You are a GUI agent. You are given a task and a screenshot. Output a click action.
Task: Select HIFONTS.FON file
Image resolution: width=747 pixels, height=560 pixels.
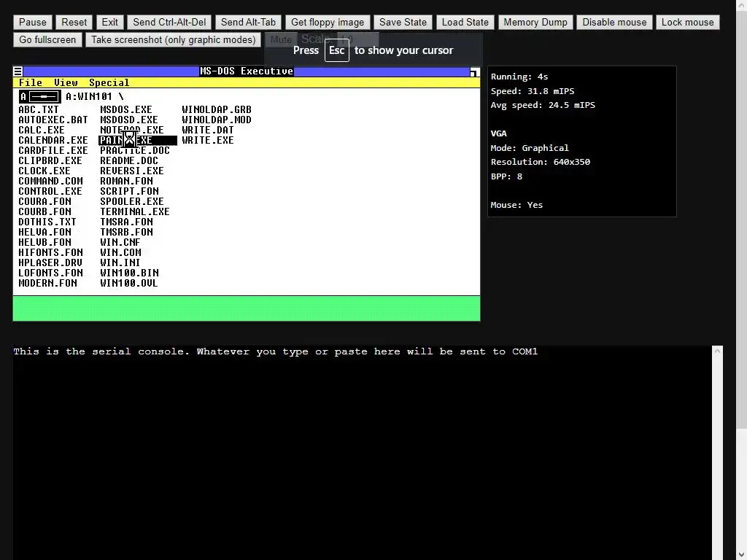(x=50, y=253)
